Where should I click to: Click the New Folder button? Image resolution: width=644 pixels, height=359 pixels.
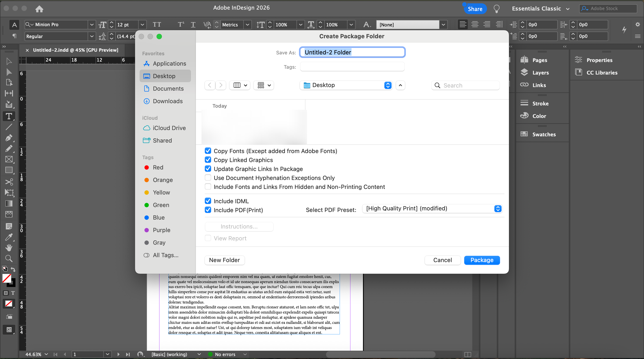coord(224,260)
